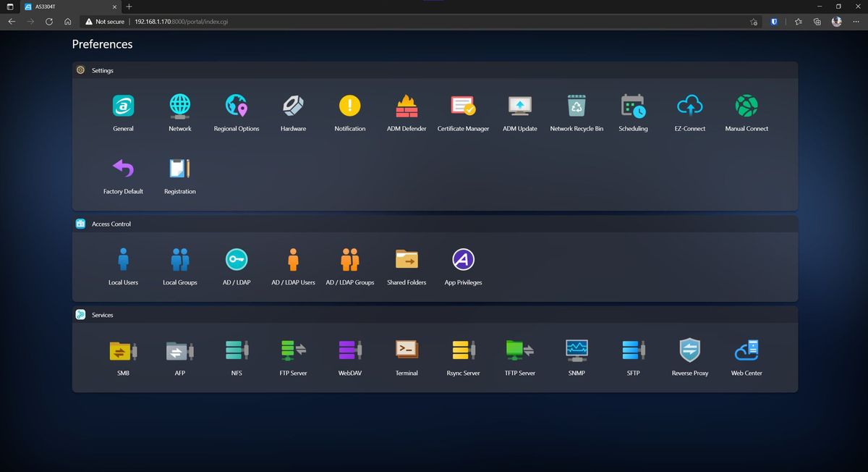
Task: Open SMB service icon
Action: (x=123, y=350)
